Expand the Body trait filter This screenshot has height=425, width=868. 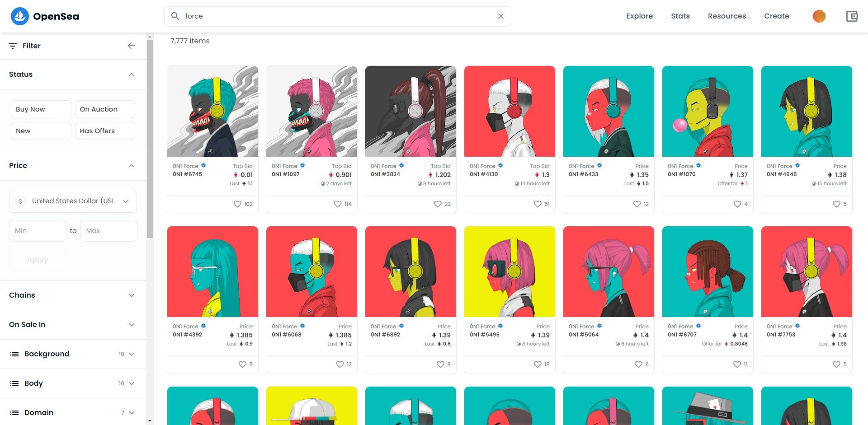click(73, 383)
